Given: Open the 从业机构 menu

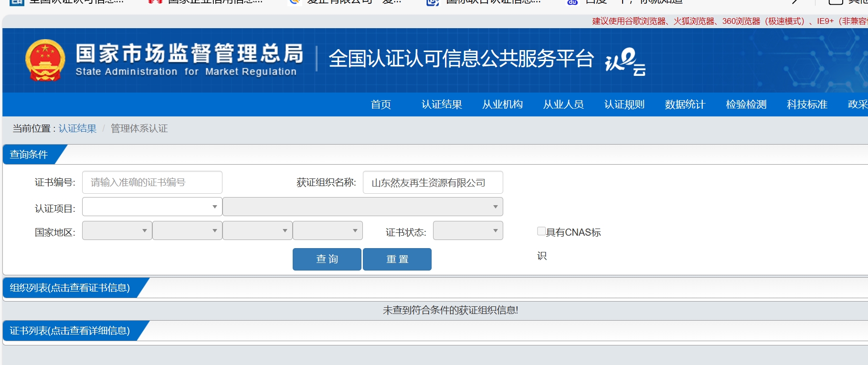Looking at the screenshot, I should click(x=502, y=104).
